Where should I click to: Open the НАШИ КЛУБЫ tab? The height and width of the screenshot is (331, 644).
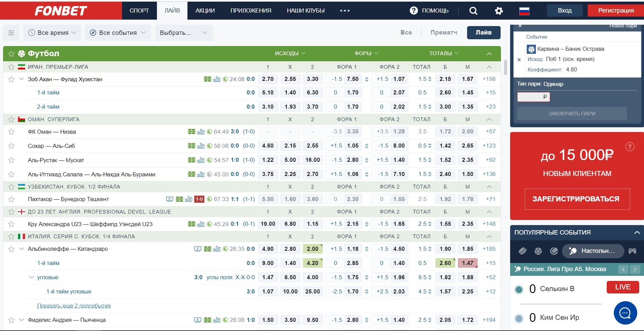tap(306, 10)
